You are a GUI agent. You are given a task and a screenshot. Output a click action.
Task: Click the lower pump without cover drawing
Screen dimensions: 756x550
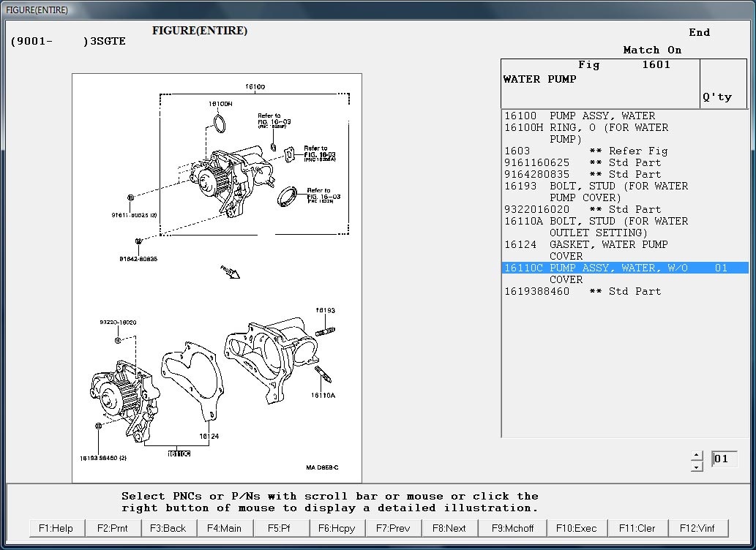coord(124,400)
